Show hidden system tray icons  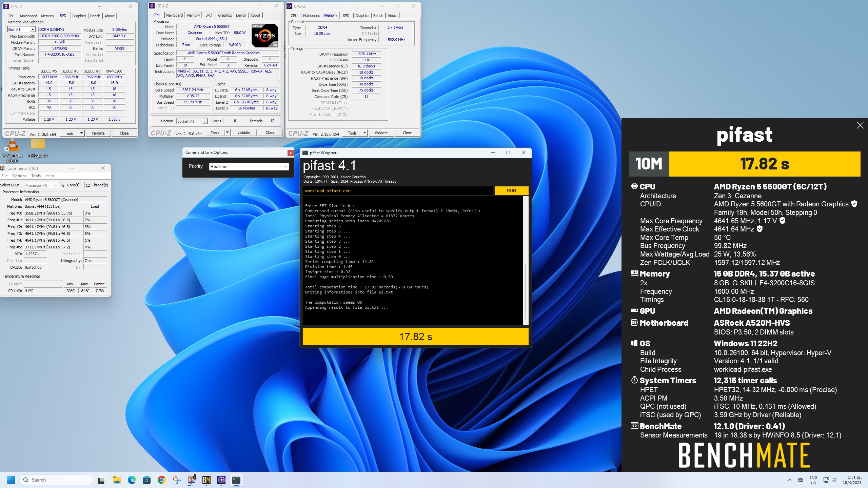click(x=790, y=480)
